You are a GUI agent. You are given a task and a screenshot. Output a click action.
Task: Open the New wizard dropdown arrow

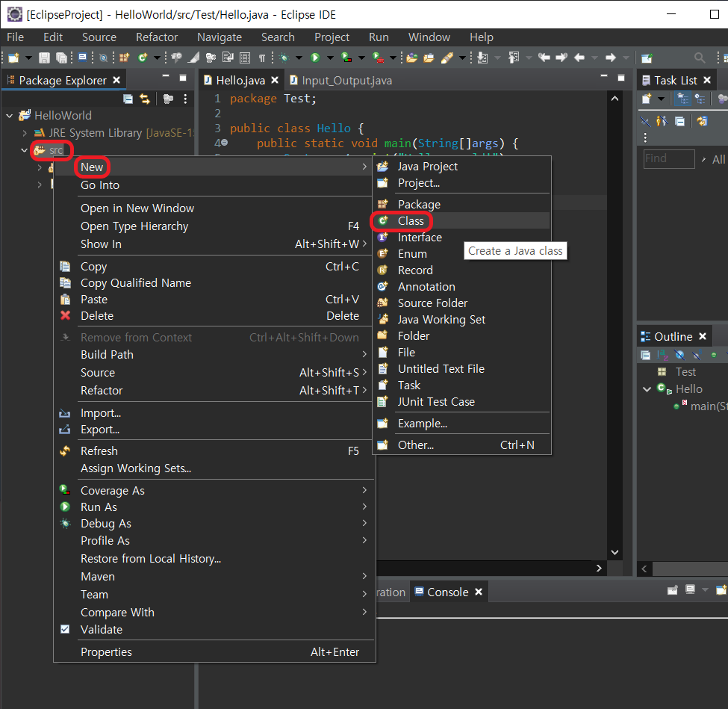click(28, 58)
